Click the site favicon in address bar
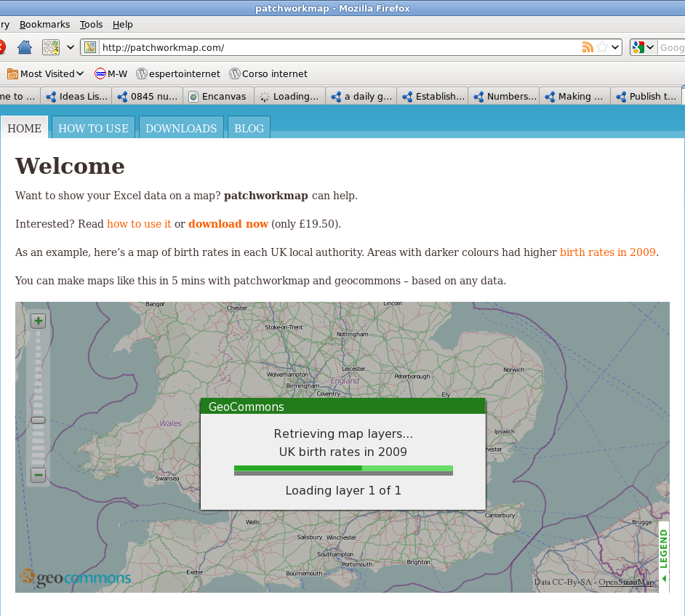This screenshot has height=616, width=685. [x=90, y=47]
